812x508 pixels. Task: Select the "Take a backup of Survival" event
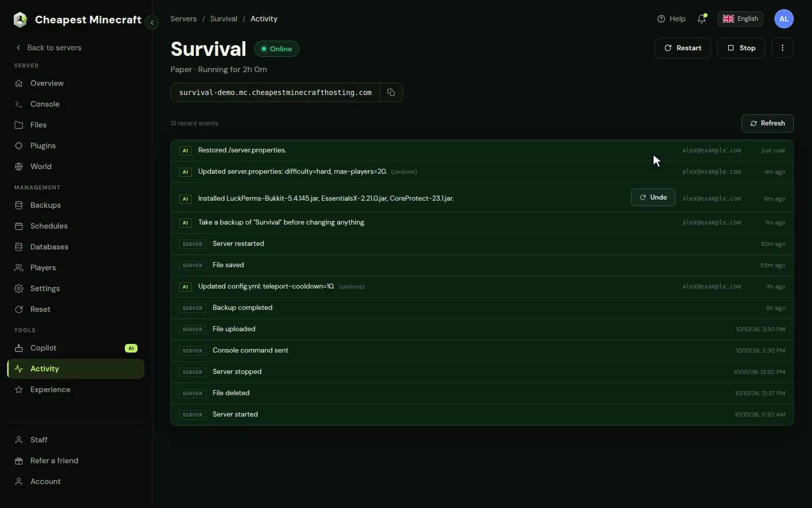[482, 223]
